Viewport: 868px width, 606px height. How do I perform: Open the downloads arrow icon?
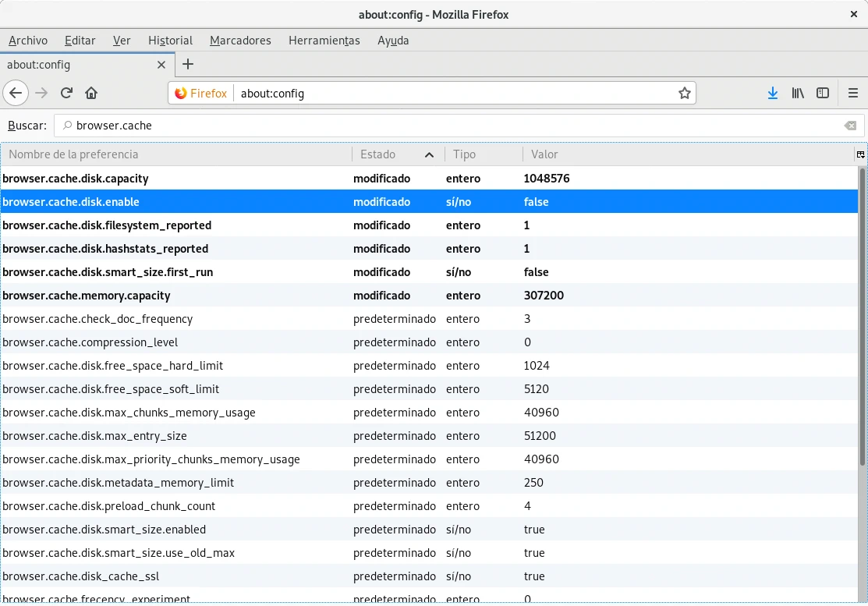[772, 93]
